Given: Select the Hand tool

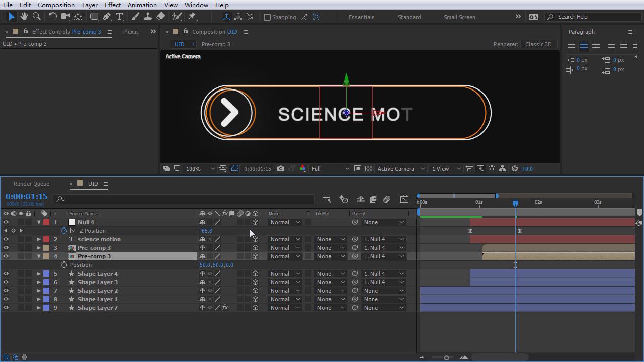Looking at the screenshot, I should [24, 17].
